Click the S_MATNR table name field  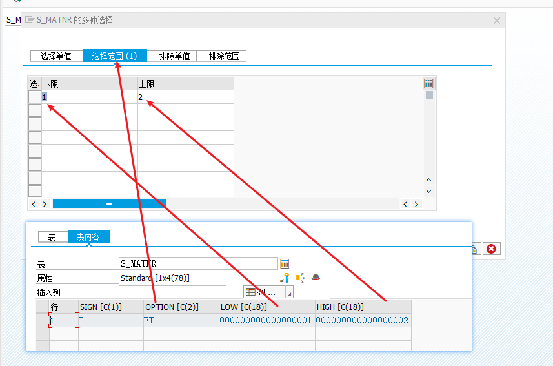[x=198, y=263]
